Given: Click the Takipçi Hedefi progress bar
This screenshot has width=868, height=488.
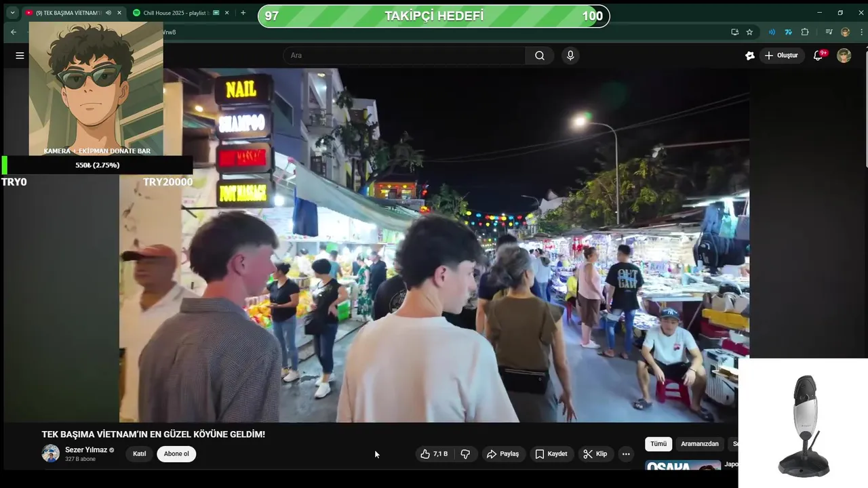Looking at the screenshot, I should [x=434, y=16].
